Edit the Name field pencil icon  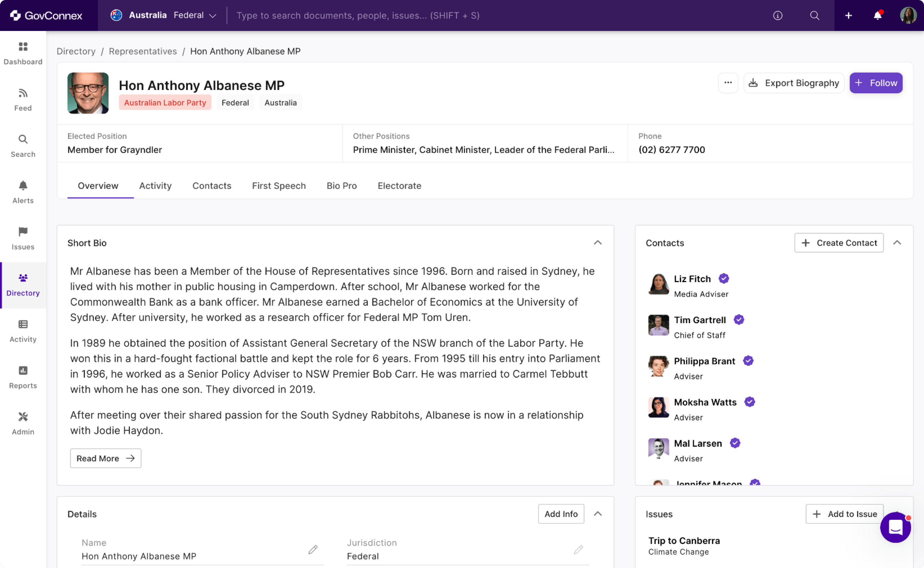point(313,550)
